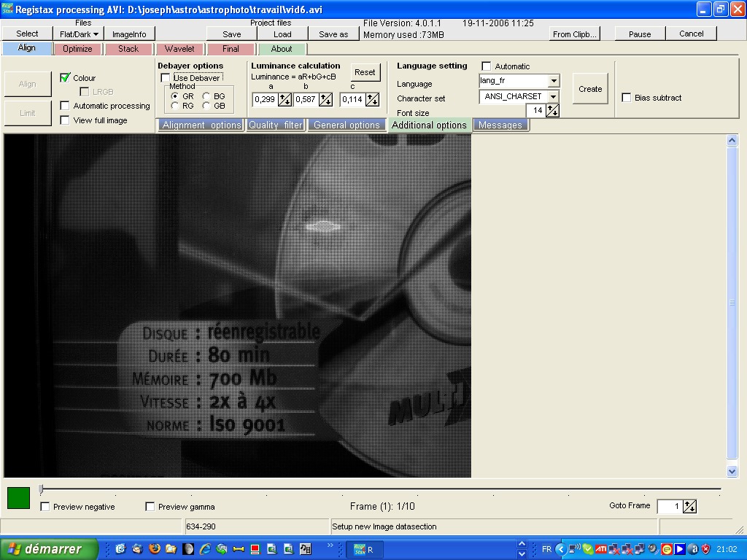Show the Messages tab
The height and width of the screenshot is (560, 747).
(500, 125)
